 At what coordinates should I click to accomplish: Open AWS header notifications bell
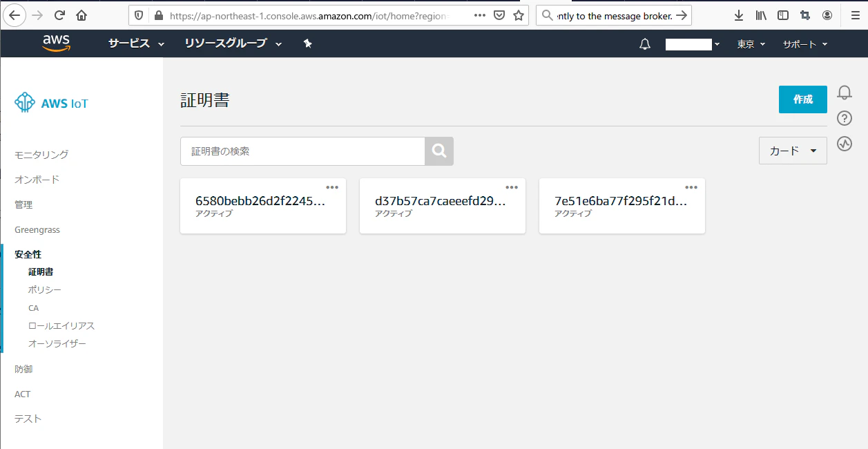(645, 44)
